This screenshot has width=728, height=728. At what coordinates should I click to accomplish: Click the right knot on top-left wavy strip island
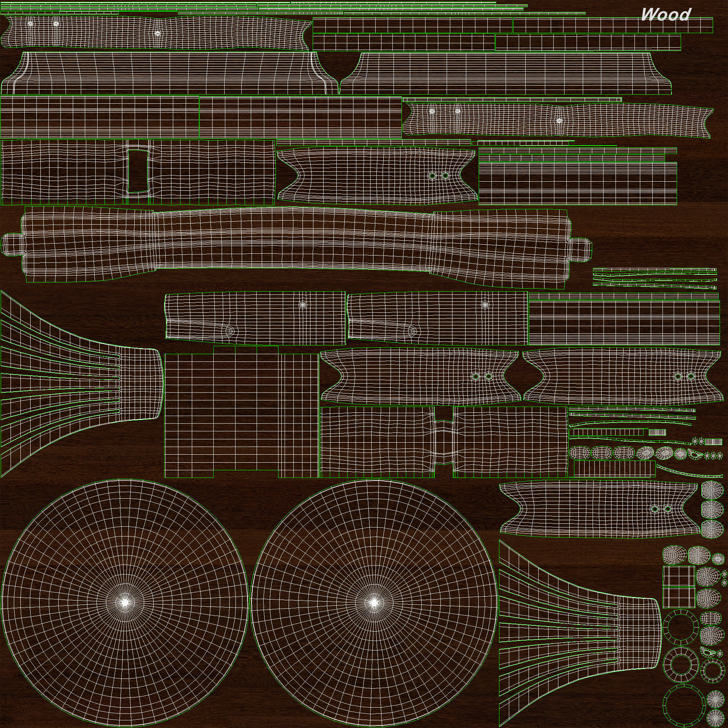(x=158, y=33)
